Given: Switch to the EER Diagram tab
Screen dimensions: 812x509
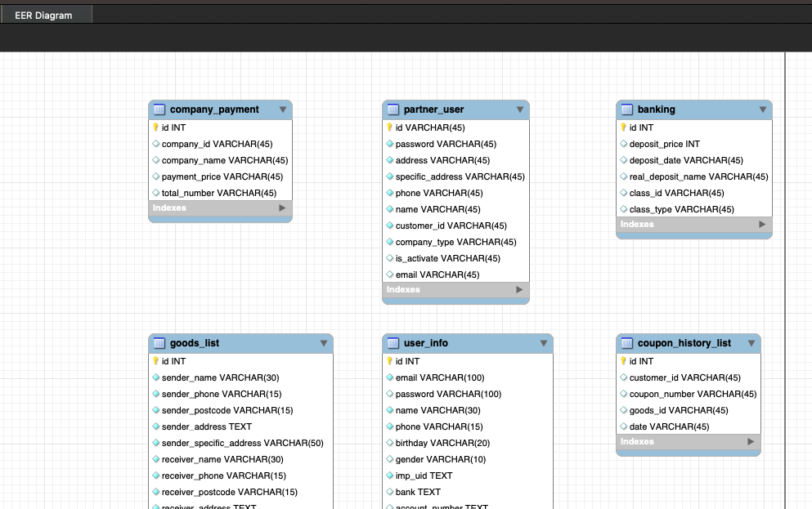Looking at the screenshot, I should [x=43, y=15].
